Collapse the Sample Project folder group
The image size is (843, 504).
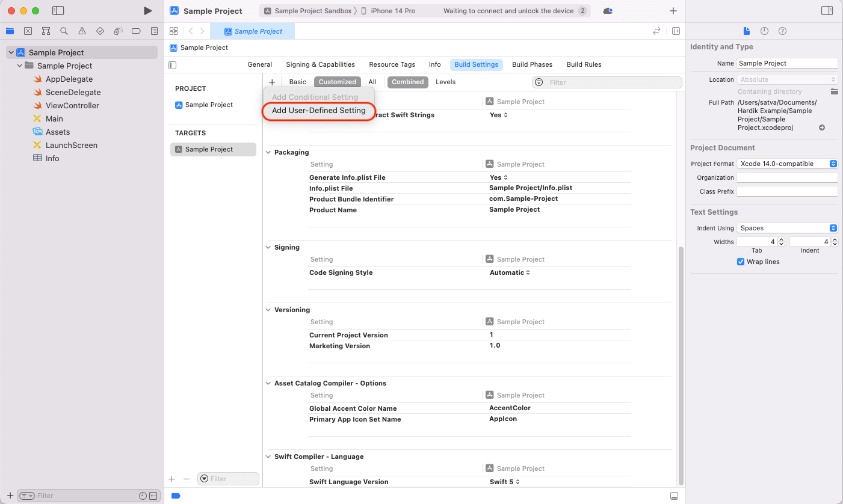pos(19,66)
